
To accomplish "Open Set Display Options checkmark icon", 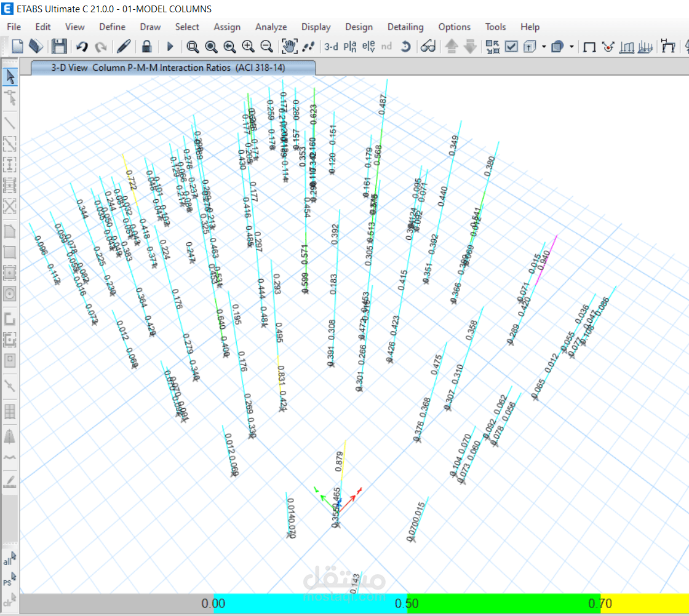I will tap(511, 46).
